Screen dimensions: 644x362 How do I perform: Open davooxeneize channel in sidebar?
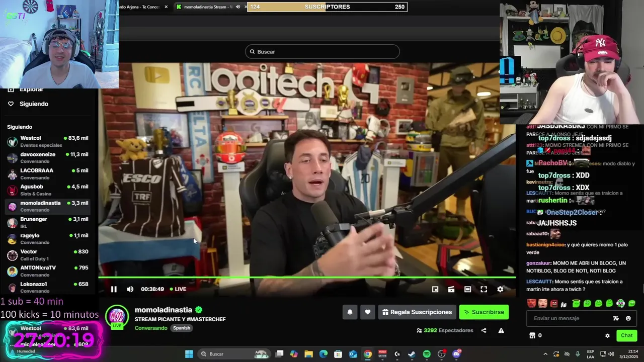tap(48, 157)
